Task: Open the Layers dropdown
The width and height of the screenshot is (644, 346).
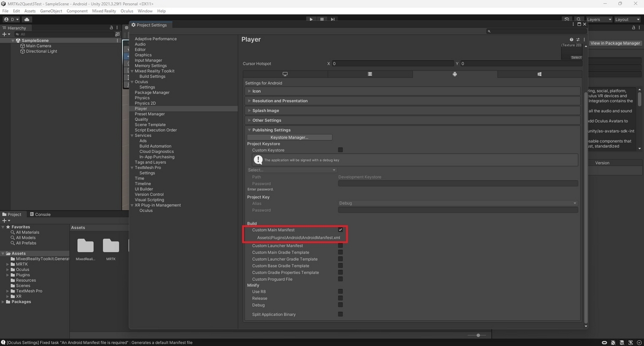Action: click(598, 19)
